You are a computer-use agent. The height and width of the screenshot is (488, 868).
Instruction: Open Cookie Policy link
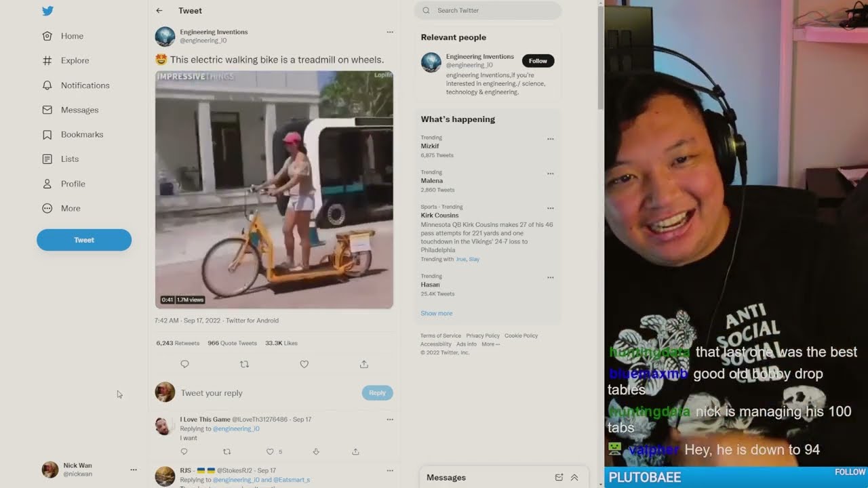521,335
